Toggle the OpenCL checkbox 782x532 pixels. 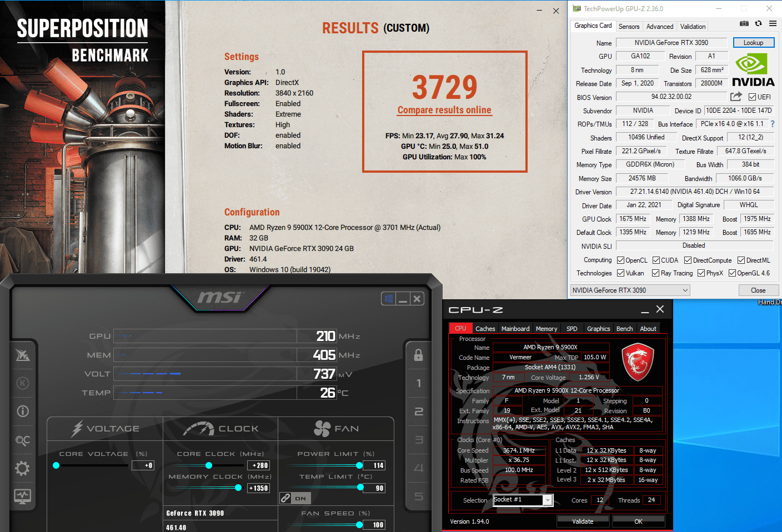[x=621, y=260]
